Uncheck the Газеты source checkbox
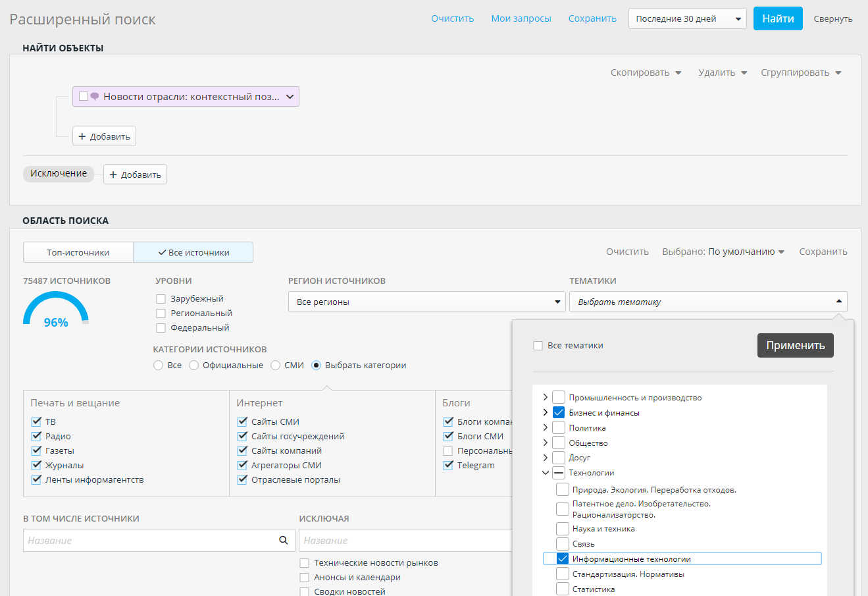 [36, 450]
